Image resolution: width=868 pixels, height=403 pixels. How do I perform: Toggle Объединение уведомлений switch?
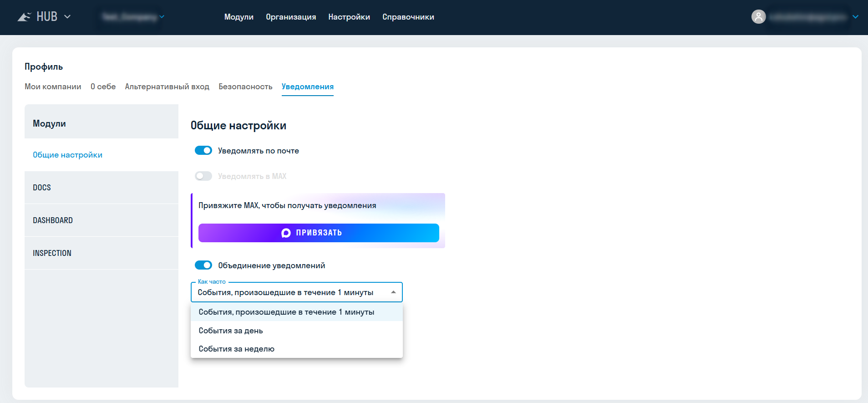click(203, 265)
